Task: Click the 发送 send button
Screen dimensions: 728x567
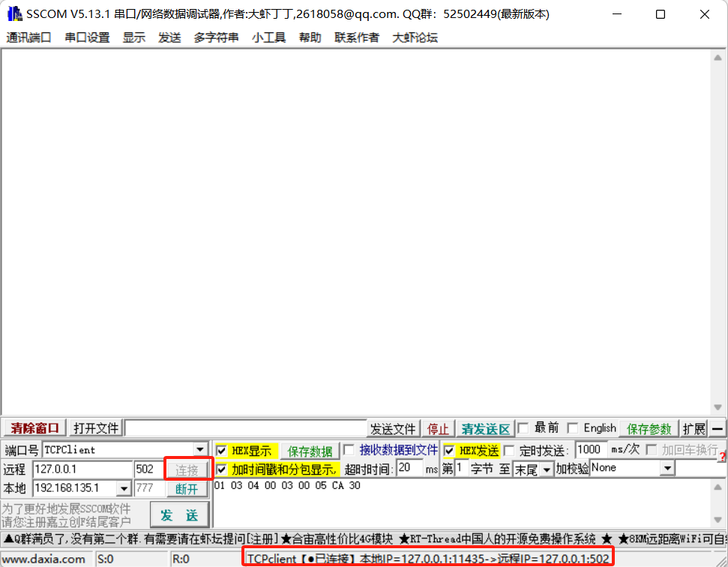Action: pos(180,515)
